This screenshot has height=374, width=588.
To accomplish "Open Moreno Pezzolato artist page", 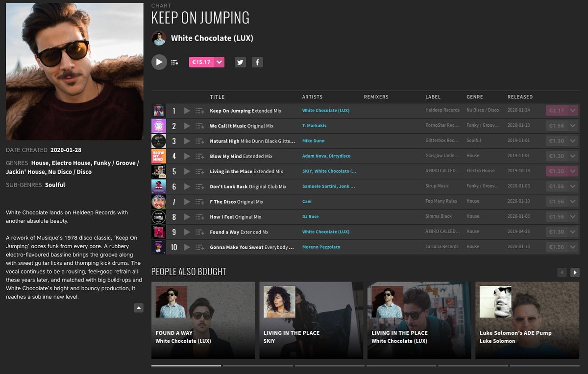I will tap(321, 247).
